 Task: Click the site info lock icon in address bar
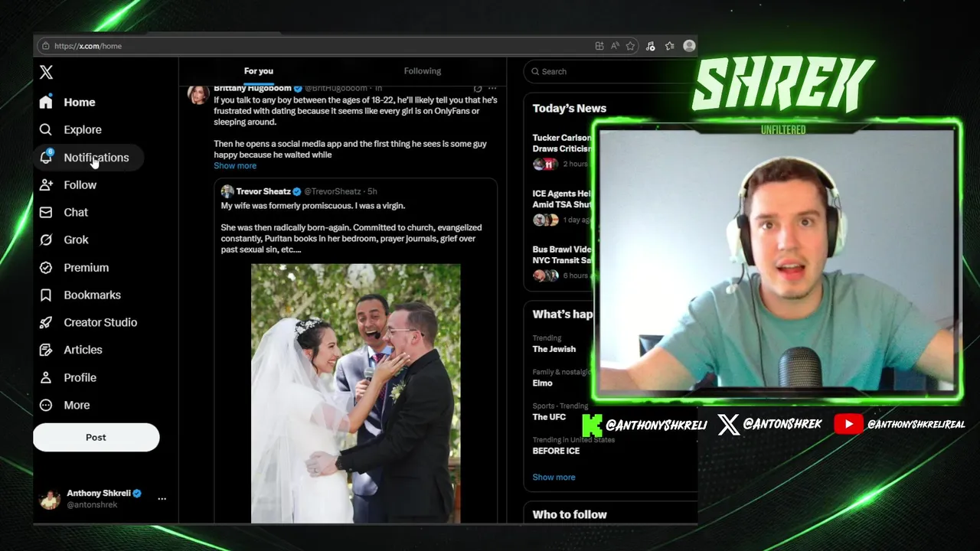(46, 46)
